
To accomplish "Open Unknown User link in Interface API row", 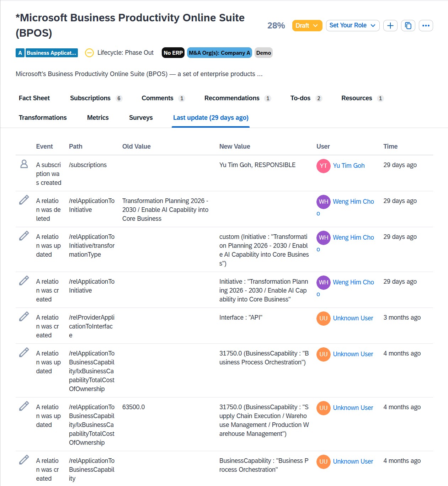I will (353, 318).
